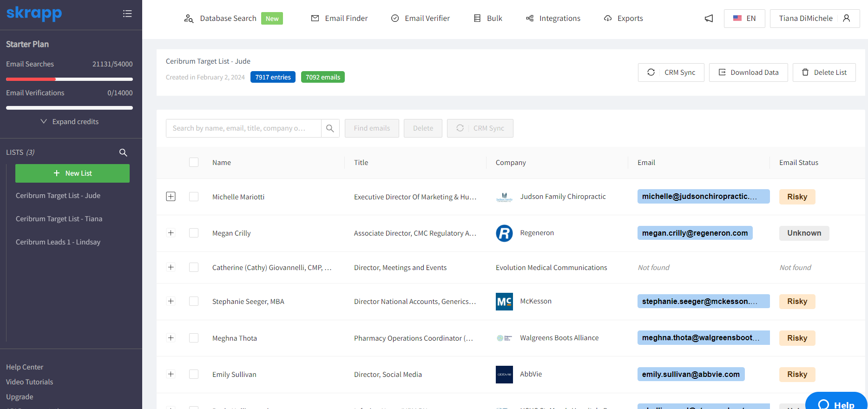Viewport: 868px width, 409px height.
Task: Click the magnifier button beside search field
Action: (x=330, y=128)
